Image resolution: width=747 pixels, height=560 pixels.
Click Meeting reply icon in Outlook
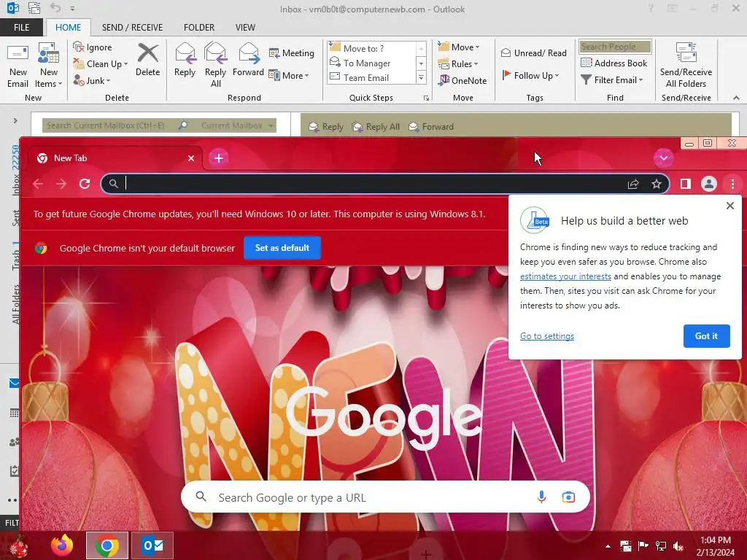(x=292, y=52)
